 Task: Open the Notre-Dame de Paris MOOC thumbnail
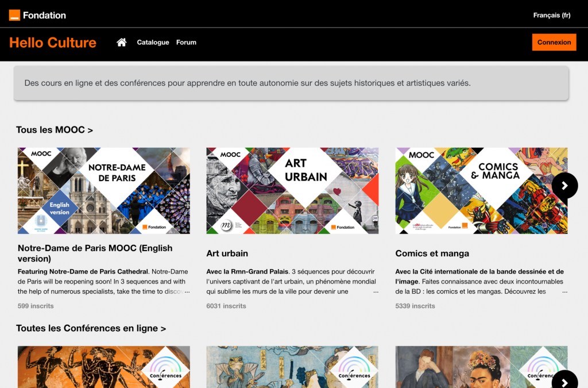103,190
